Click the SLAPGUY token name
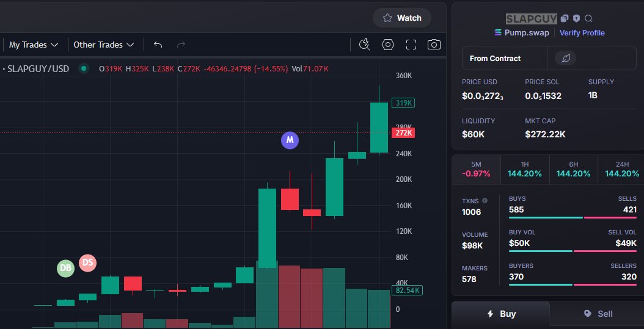 (532, 18)
